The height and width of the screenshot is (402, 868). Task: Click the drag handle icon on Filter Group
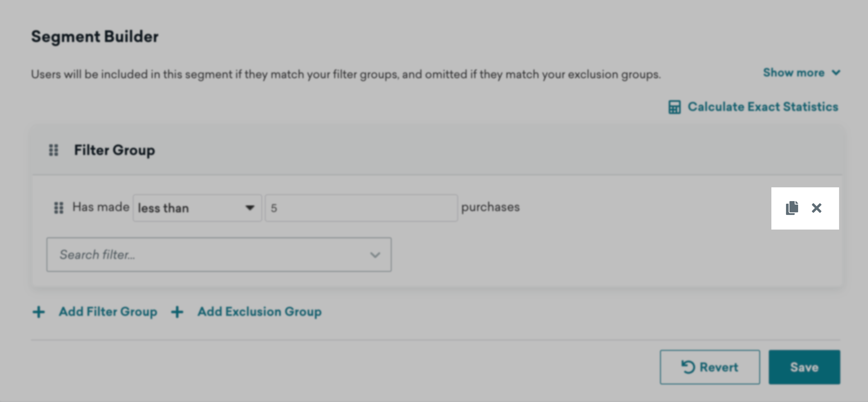pos(54,150)
